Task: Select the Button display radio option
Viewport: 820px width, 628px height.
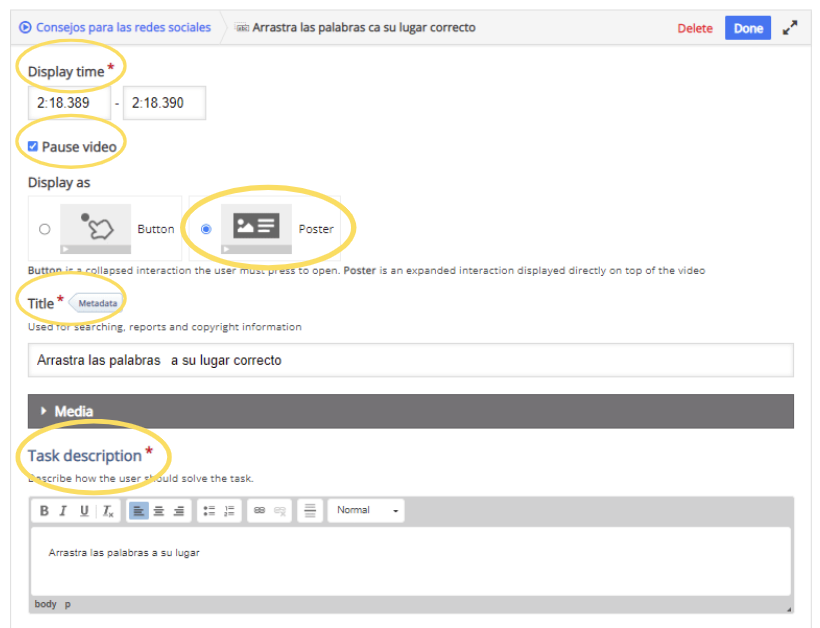Action: point(45,229)
